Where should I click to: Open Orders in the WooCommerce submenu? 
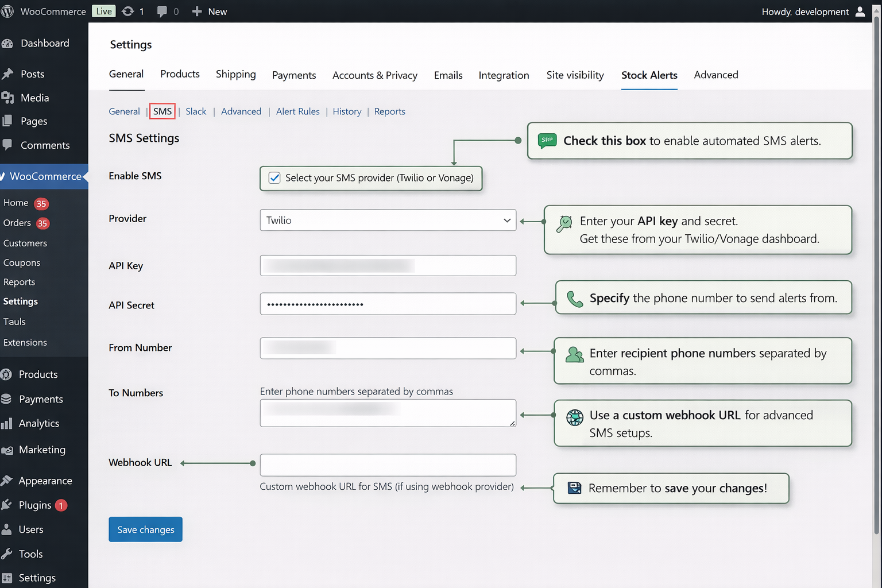(17, 223)
